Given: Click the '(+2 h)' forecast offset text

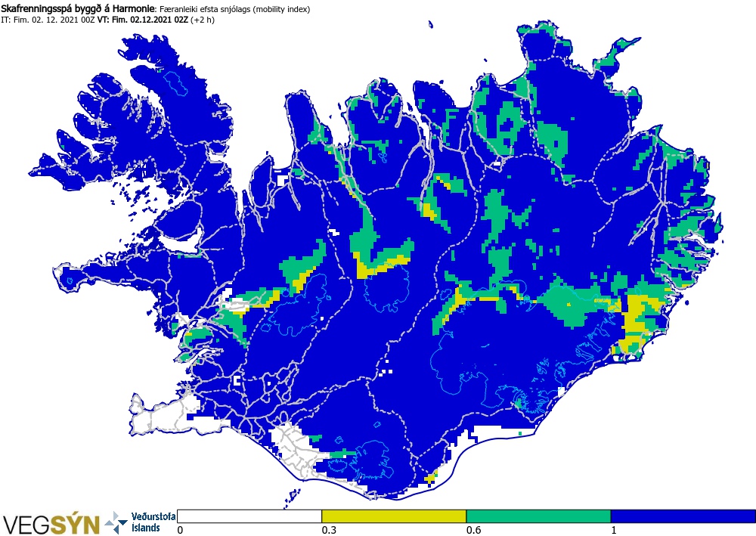Looking at the screenshot, I should click(x=203, y=20).
